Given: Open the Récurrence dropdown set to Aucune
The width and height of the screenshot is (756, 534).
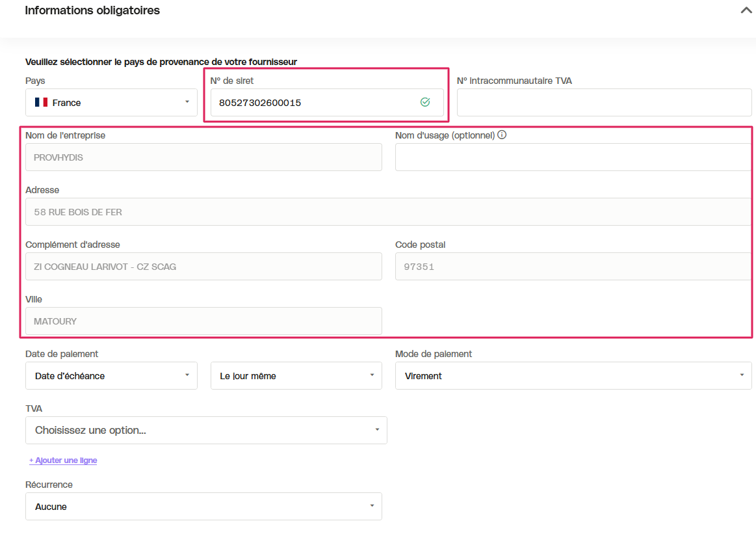Looking at the screenshot, I should click(x=203, y=507).
